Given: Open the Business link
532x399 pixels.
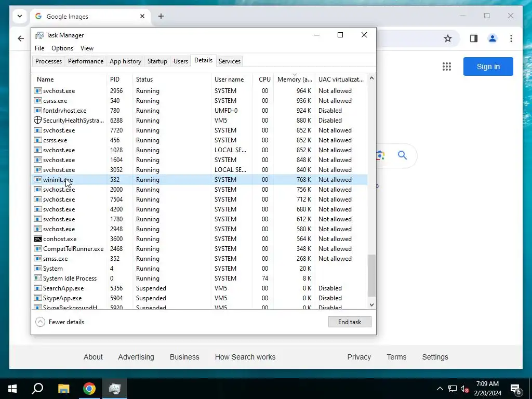Looking at the screenshot, I should 184,357.
